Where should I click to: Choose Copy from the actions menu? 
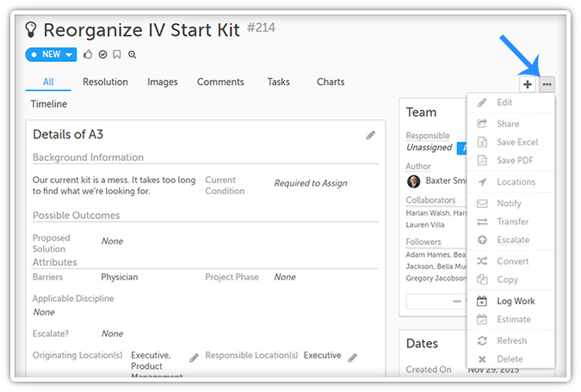[x=510, y=279]
